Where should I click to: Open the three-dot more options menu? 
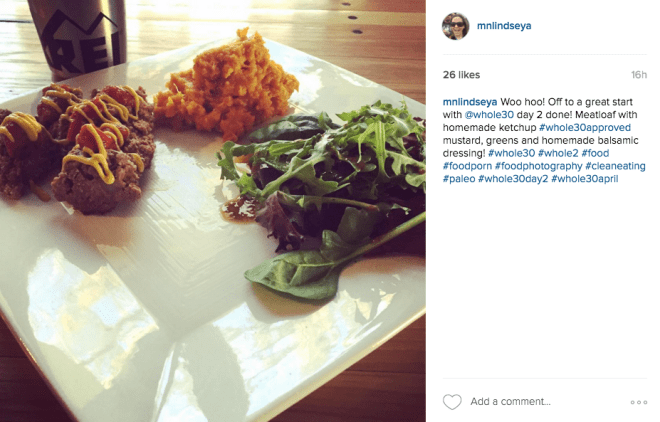(x=638, y=402)
